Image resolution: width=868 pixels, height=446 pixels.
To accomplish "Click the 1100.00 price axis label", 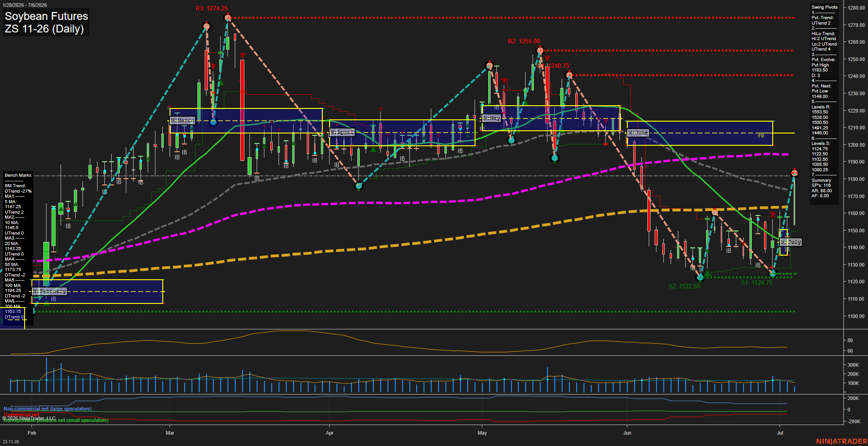I will tap(857, 316).
